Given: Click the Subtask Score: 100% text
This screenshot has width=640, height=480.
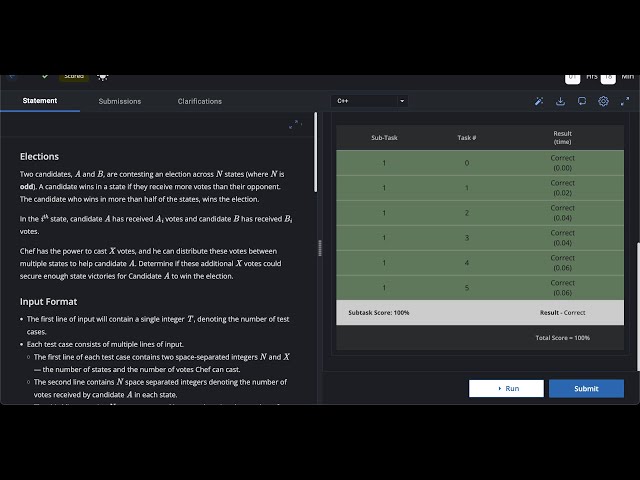Looking at the screenshot, I should (379, 313).
